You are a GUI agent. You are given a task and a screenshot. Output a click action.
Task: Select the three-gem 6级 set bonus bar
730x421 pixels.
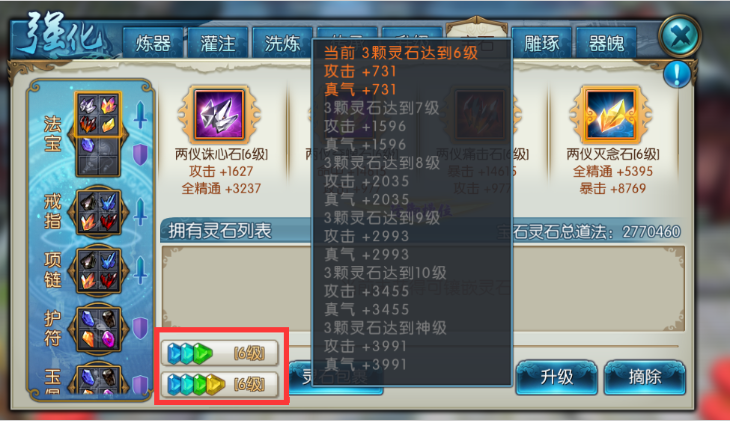[x=220, y=353]
